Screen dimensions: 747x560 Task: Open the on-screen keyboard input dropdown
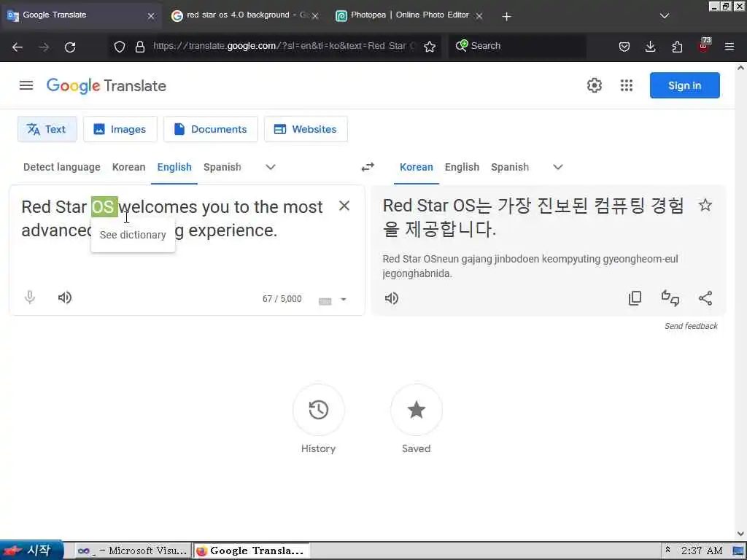pyautogui.click(x=343, y=300)
